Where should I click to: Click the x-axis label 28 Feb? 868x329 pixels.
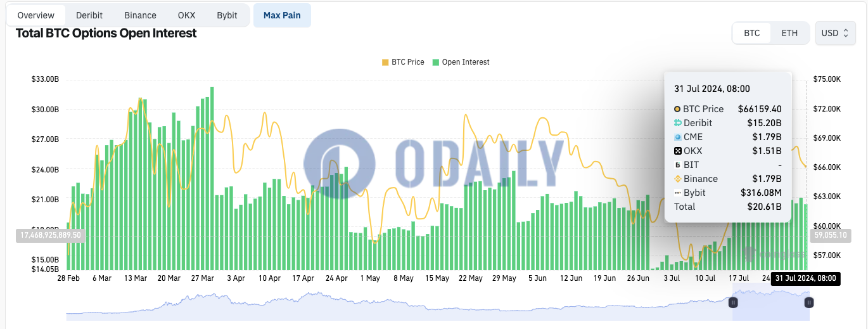pos(68,278)
